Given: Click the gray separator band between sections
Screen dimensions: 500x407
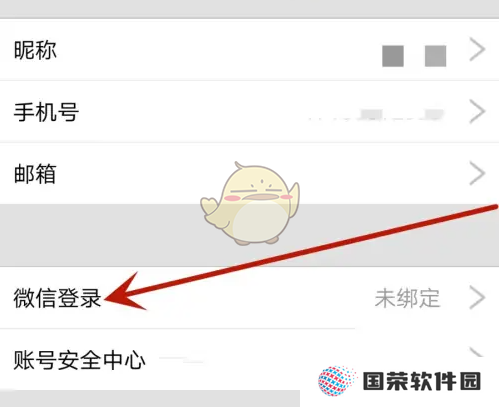Looking at the screenshot, I should (249, 235).
